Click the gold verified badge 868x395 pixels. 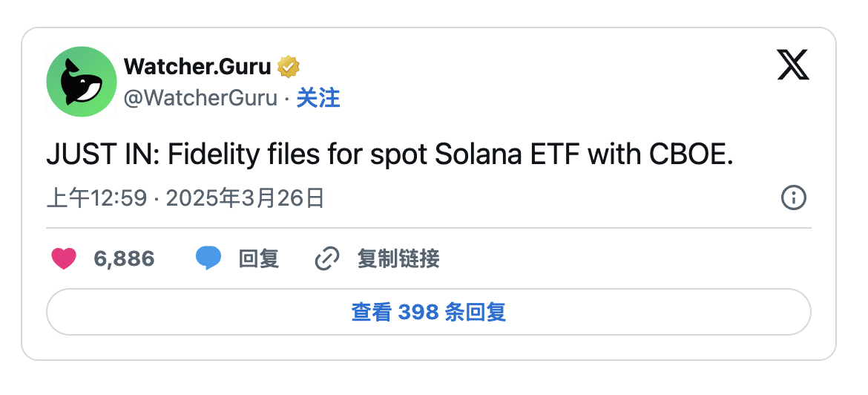tap(289, 67)
